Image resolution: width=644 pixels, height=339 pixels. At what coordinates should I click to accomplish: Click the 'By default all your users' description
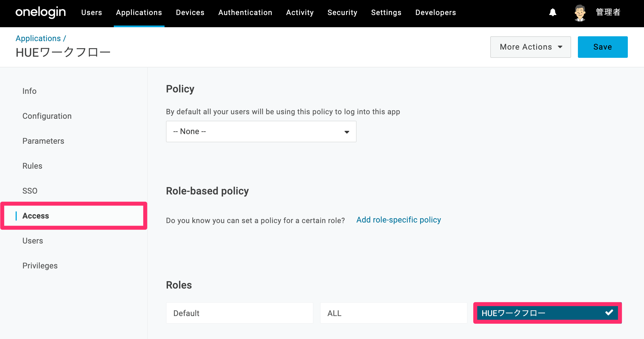coord(283,112)
